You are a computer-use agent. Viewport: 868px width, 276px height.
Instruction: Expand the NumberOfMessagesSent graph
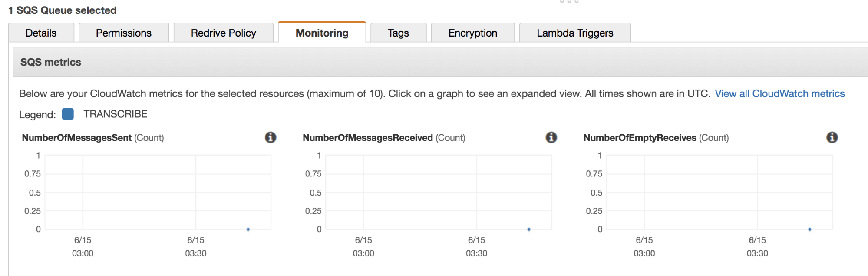coord(158,192)
